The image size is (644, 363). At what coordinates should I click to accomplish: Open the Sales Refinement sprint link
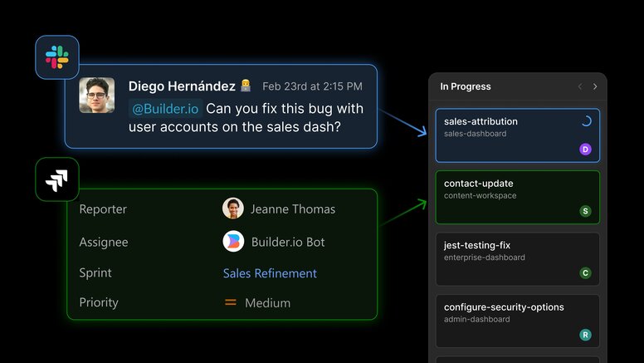pyautogui.click(x=270, y=273)
